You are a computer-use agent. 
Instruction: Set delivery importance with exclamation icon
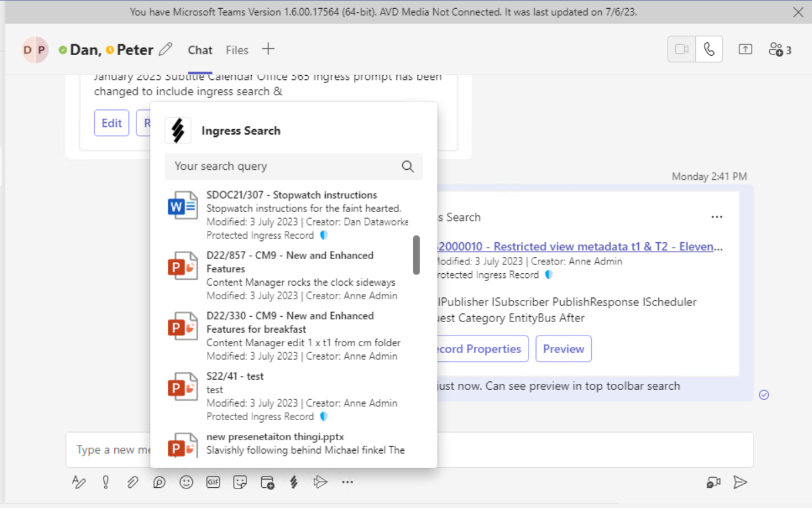click(x=105, y=482)
